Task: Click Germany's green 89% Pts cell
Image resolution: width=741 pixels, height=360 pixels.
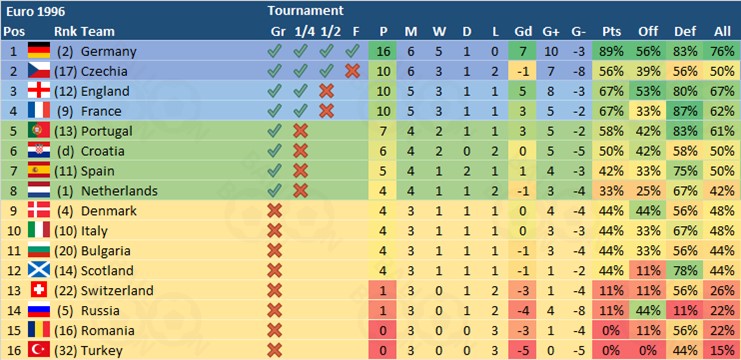Action: pos(612,51)
